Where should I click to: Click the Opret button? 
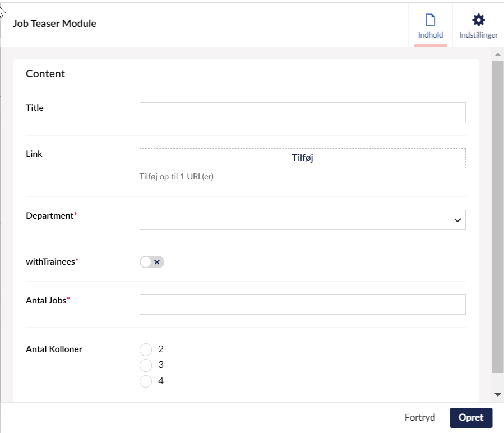pyautogui.click(x=470, y=418)
